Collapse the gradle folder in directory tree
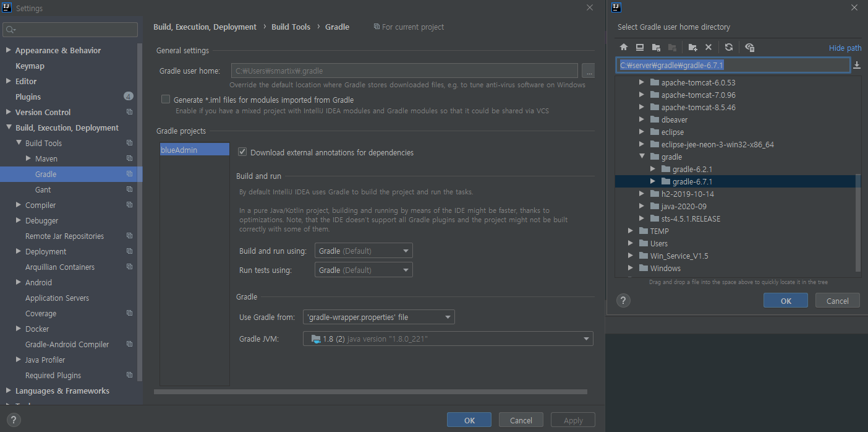 coord(642,157)
